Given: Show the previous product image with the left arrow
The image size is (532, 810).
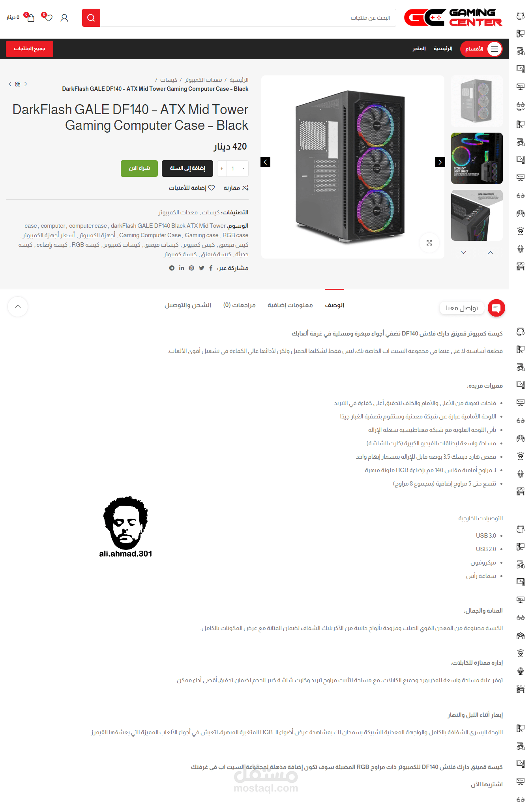Looking at the screenshot, I should (266, 162).
